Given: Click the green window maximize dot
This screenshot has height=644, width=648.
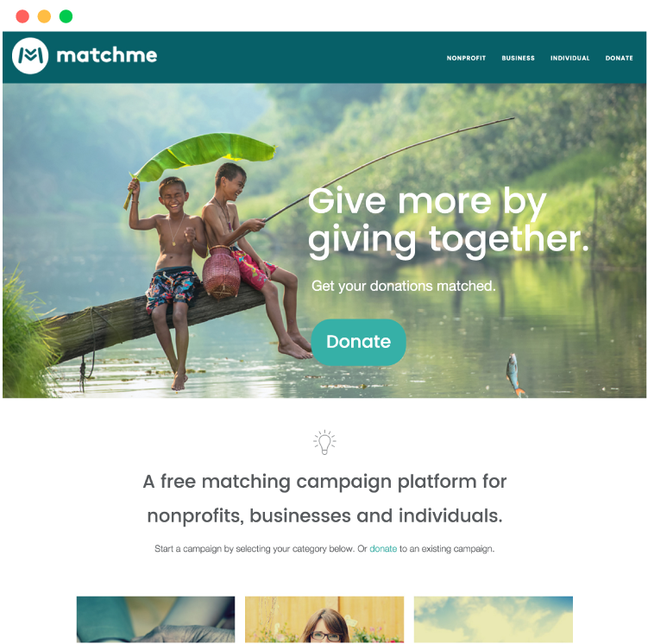Looking at the screenshot, I should point(66,16).
